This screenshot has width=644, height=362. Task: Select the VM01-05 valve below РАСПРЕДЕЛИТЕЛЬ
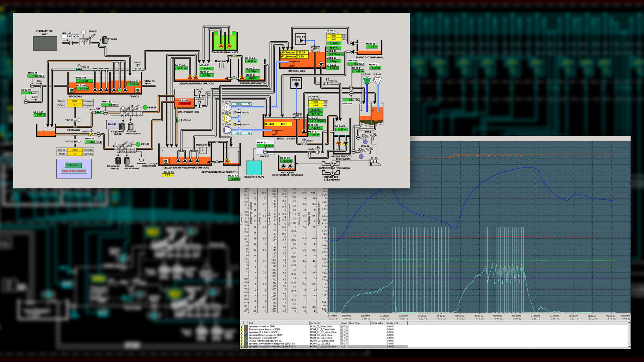pos(176,120)
